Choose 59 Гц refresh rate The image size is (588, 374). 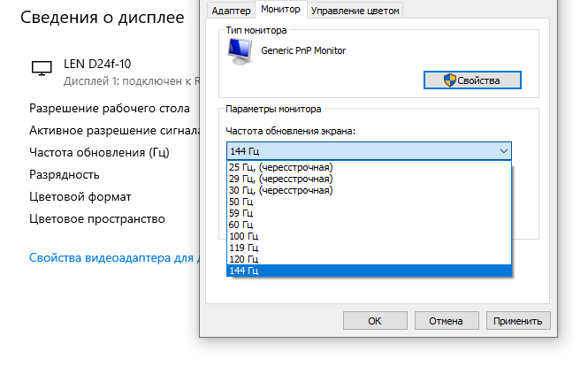coord(369,213)
